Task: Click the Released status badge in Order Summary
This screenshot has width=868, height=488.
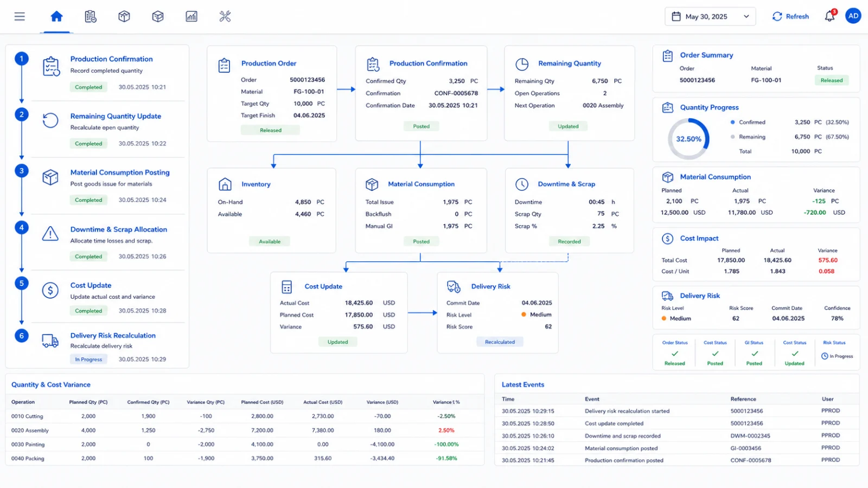Action: (831, 80)
